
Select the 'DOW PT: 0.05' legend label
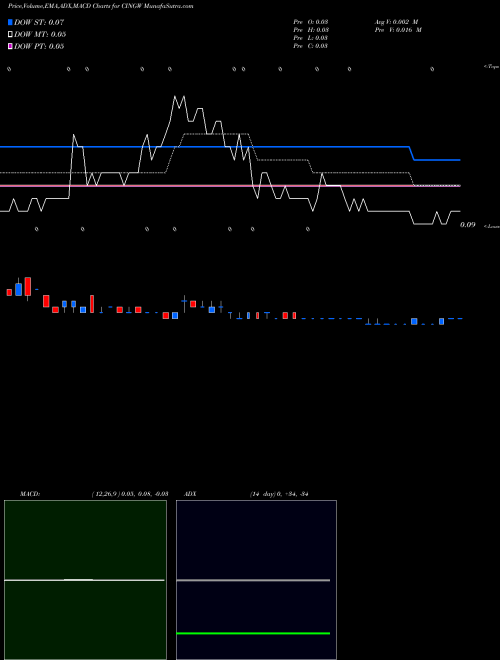click(x=39, y=46)
